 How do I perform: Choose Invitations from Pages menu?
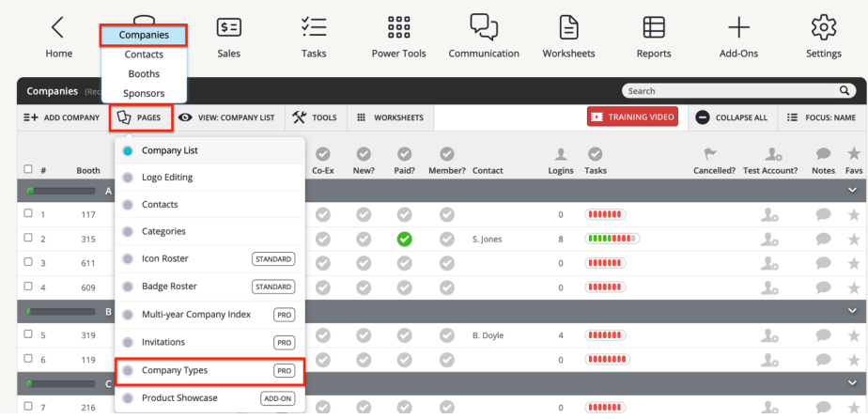(x=209, y=342)
